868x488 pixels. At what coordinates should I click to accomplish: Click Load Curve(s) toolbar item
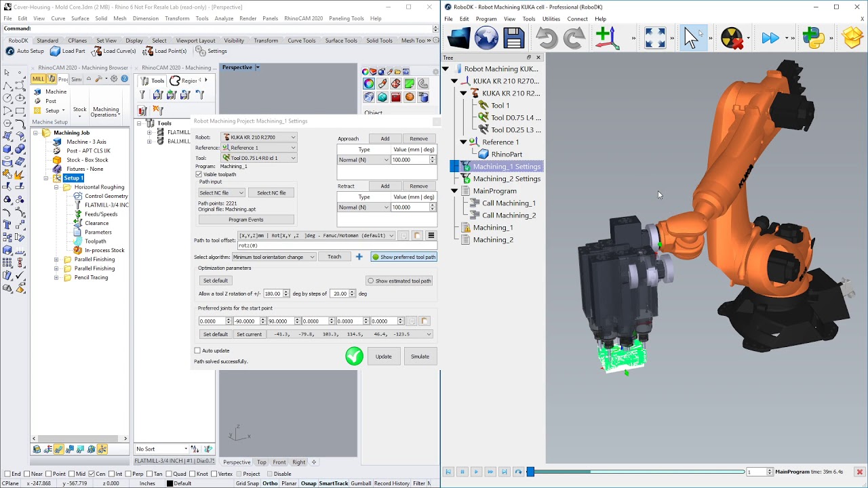[114, 51]
